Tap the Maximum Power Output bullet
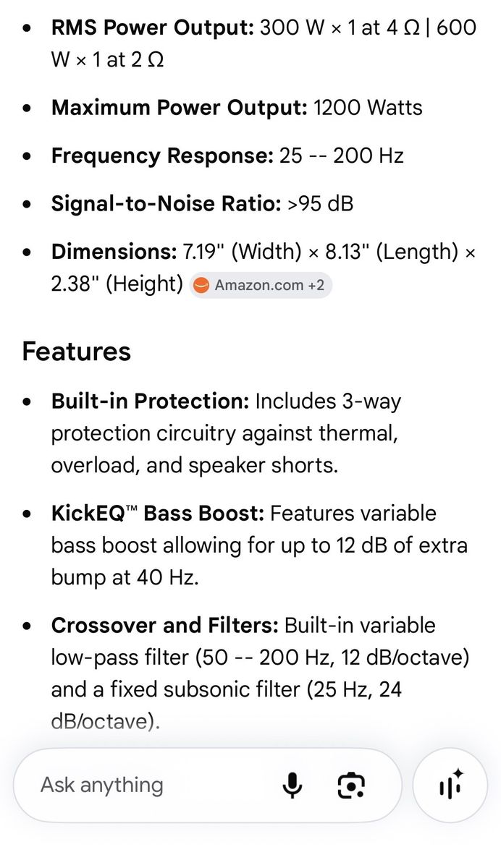 tap(237, 108)
